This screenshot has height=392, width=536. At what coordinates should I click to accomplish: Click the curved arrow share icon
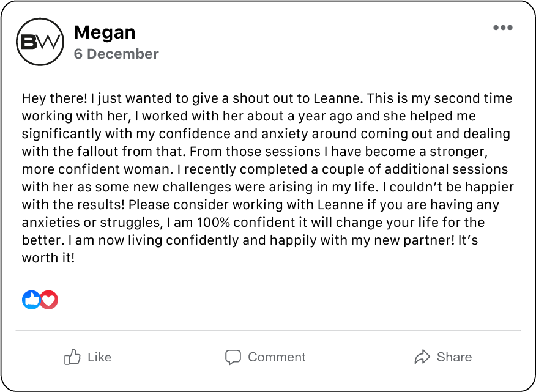[x=422, y=357]
